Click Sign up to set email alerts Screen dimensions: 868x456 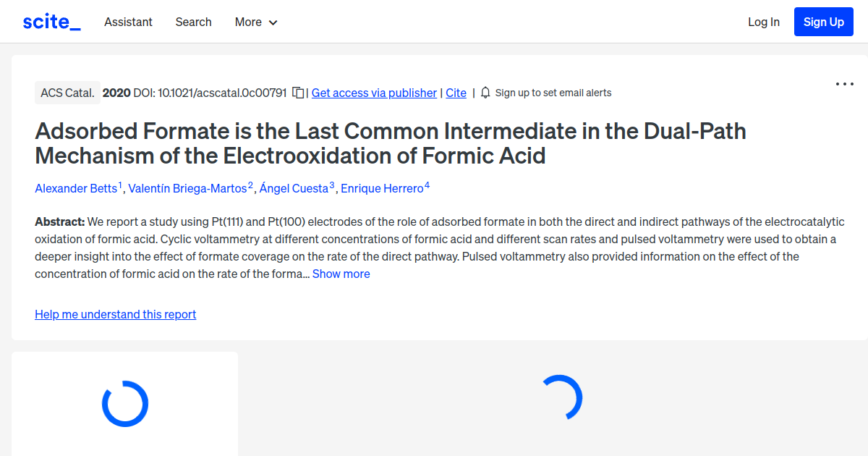[x=553, y=93]
